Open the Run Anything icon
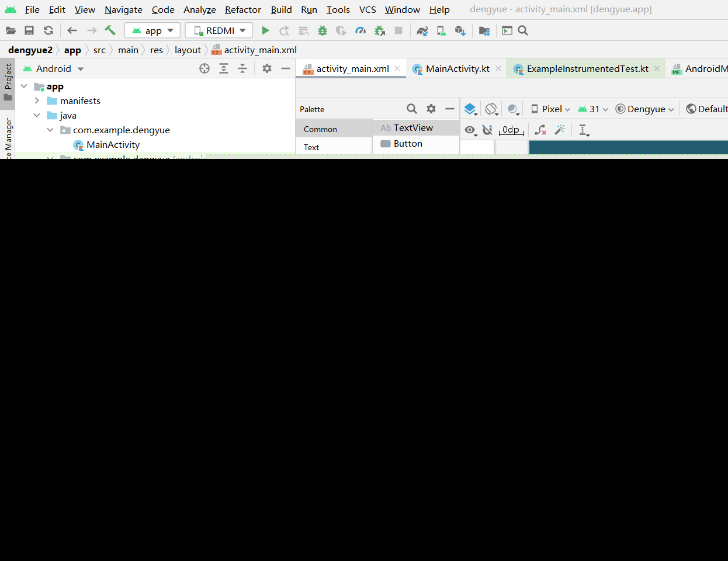 point(507,30)
